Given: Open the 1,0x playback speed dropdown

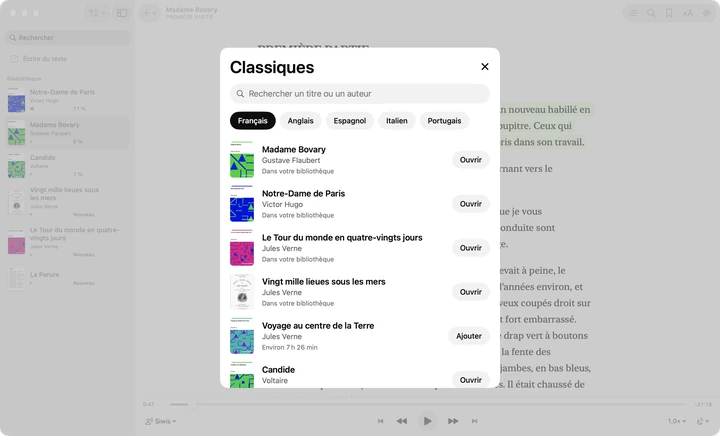Looking at the screenshot, I should point(677,421).
